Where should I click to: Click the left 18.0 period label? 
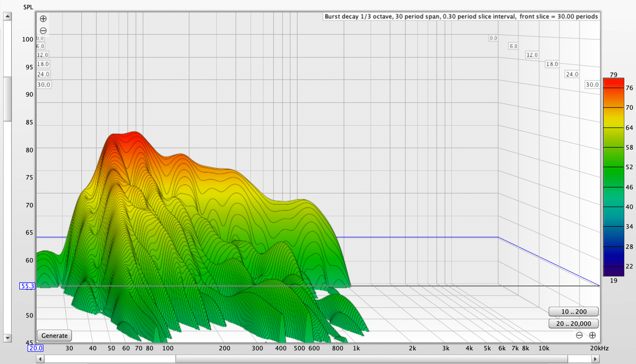coord(43,64)
